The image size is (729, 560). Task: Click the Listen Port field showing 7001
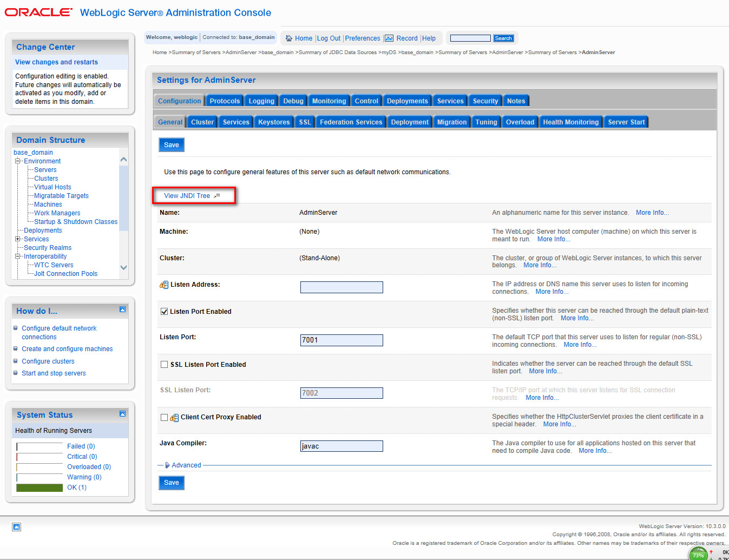(x=341, y=340)
